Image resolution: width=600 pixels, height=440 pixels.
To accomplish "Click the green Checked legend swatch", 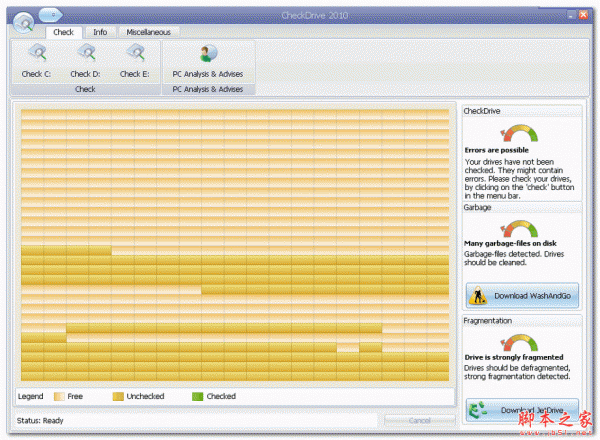I will pos(197,397).
